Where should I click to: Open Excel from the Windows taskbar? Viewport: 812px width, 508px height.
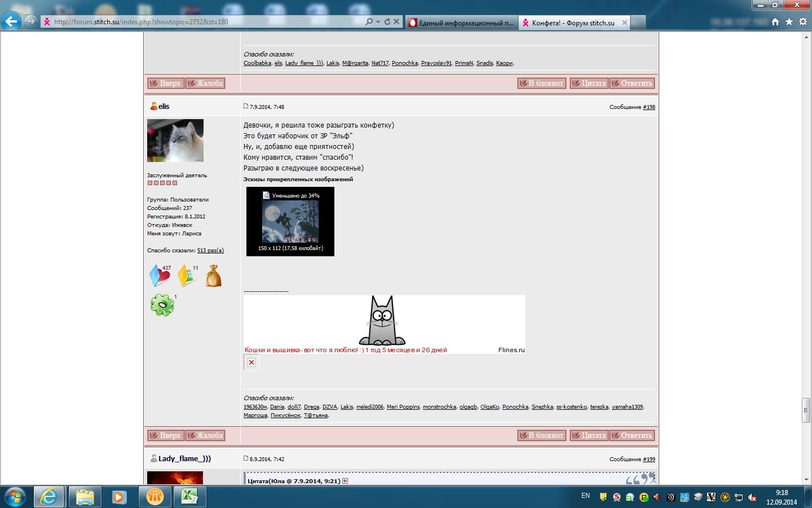pyautogui.click(x=189, y=497)
